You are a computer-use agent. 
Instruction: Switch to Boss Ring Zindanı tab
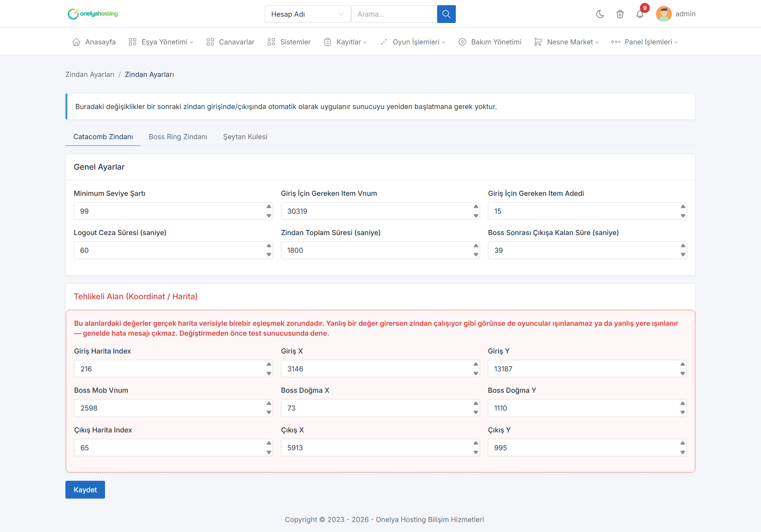178,136
